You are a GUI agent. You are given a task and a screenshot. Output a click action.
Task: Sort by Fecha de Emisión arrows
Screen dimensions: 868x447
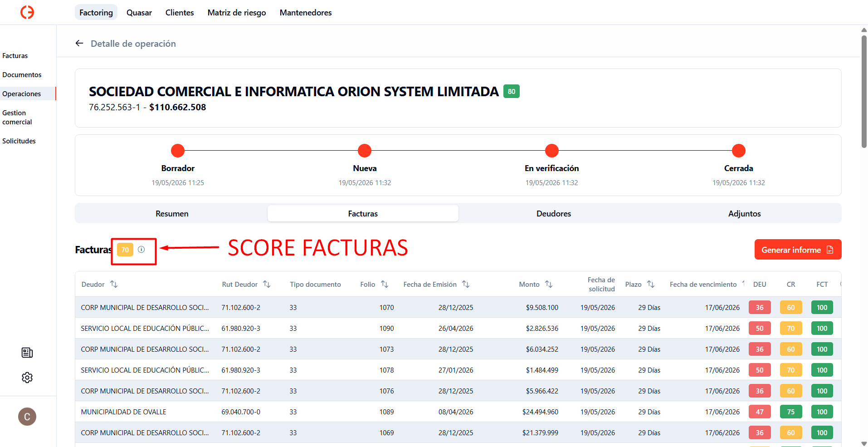(x=466, y=284)
